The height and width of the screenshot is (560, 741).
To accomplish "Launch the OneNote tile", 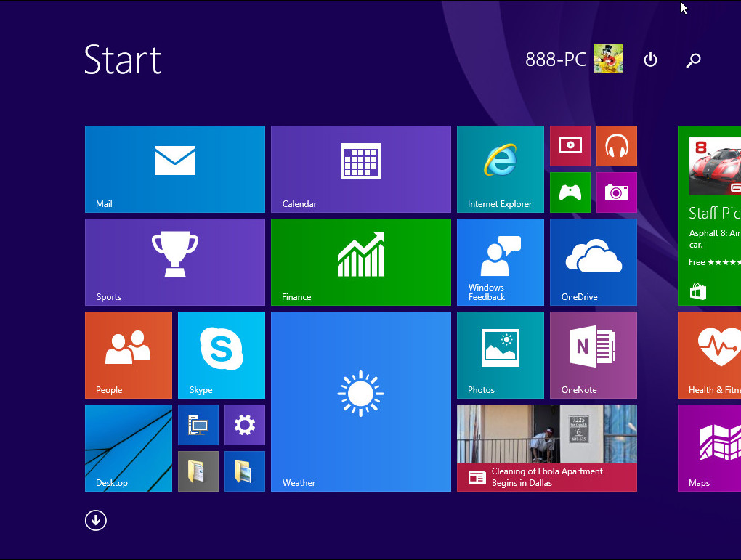I will (593, 354).
